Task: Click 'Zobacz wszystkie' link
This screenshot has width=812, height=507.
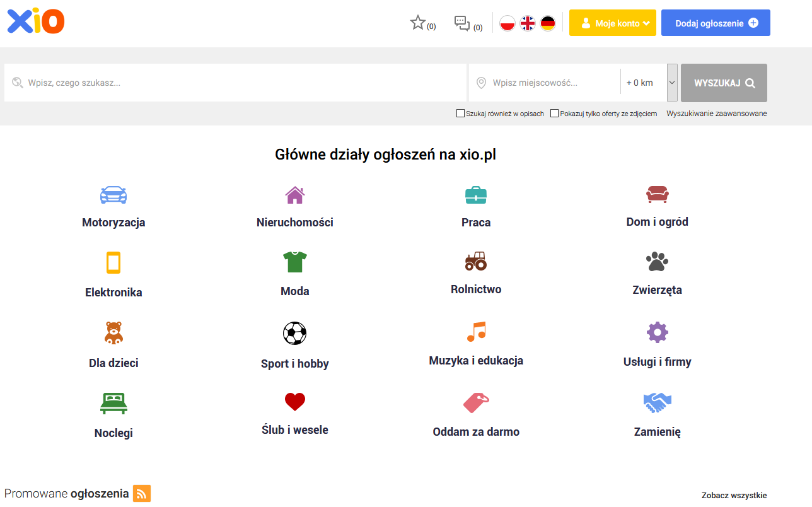Action: click(734, 496)
